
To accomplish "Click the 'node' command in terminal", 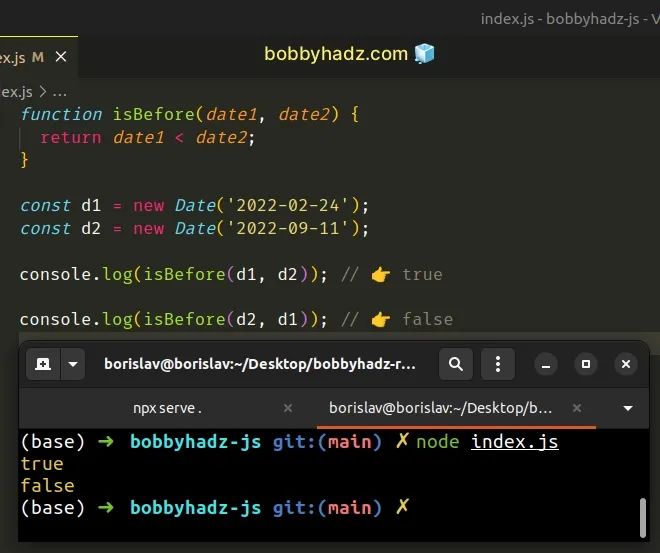I will point(438,442).
